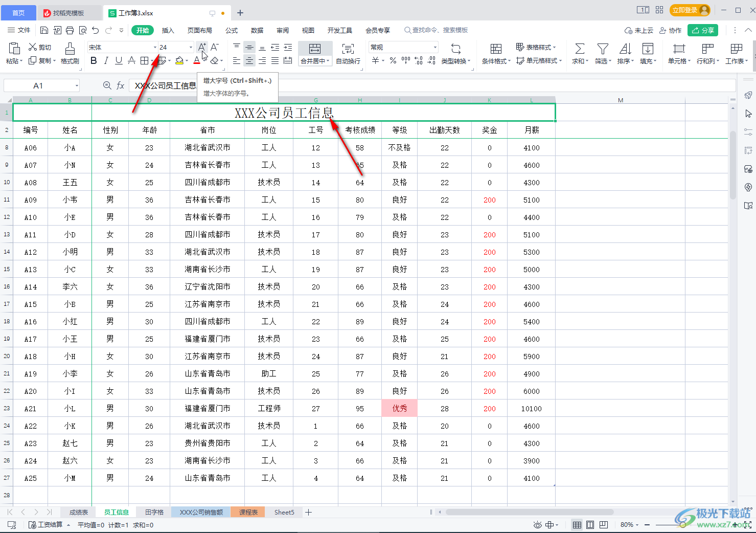
Task: Apply thousands separator number format
Action: pyautogui.click(x=406, y=61)
